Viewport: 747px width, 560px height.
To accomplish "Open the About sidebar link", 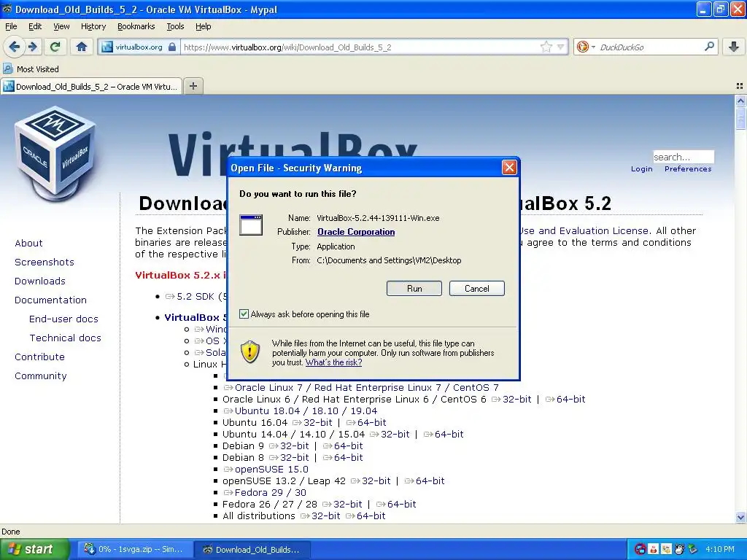I will (x=28, y=244).
